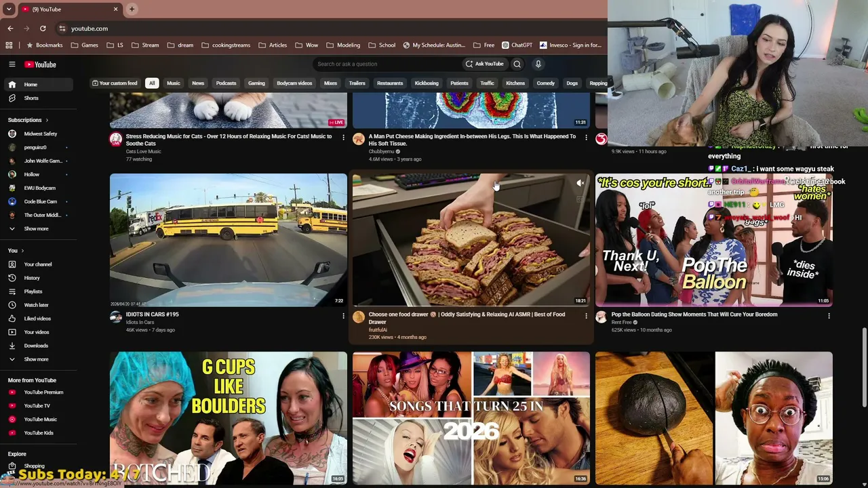The width and height of the screenshot is (868, 488).
Task: Select the News filter chip
Action: click(198, 83)
